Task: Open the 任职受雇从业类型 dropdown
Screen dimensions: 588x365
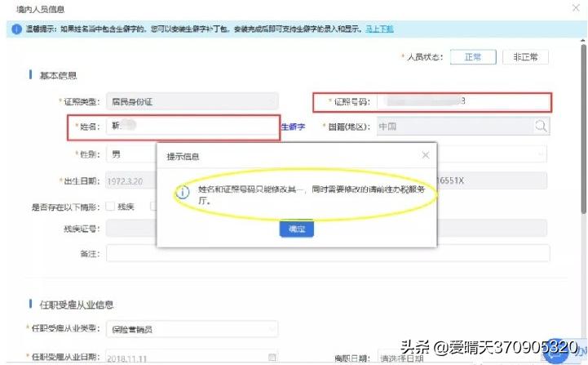Action: click(192, 329)
